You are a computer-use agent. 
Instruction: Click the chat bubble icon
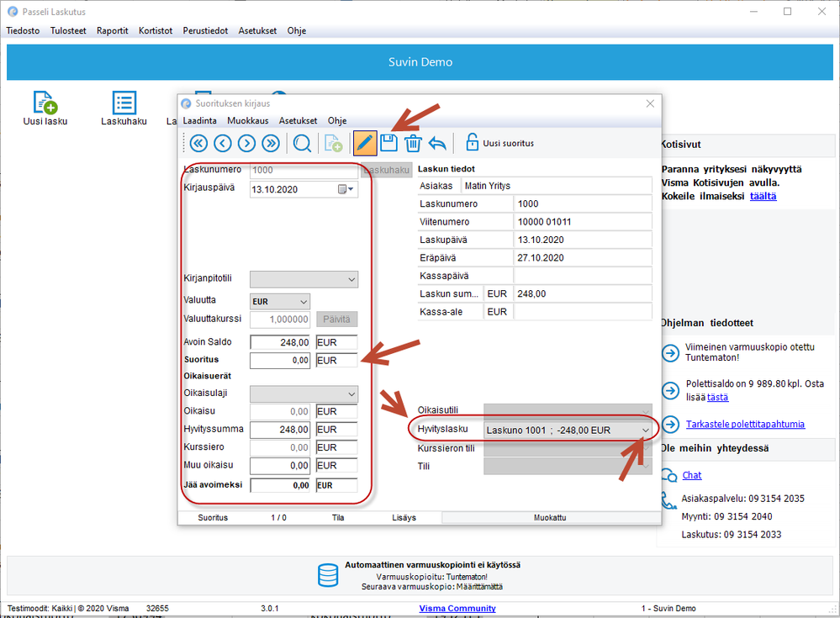tap(668, 475)
